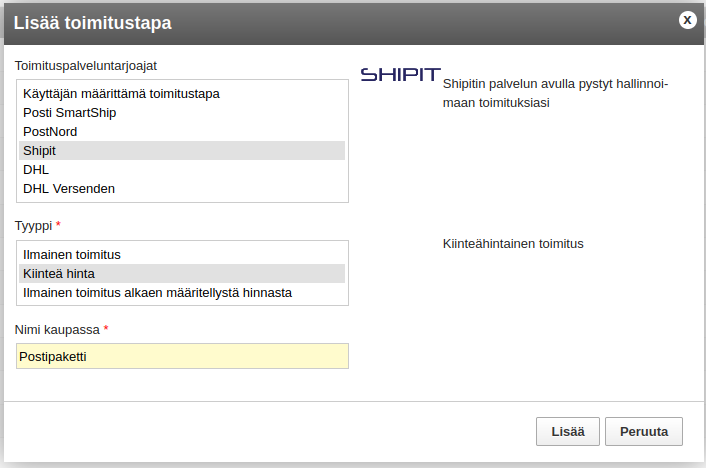Image resolution: width=706 pixels, height=468 pixels.
Task: Choose Ilmainen toimitus type
Action: [x=182, y=254]
